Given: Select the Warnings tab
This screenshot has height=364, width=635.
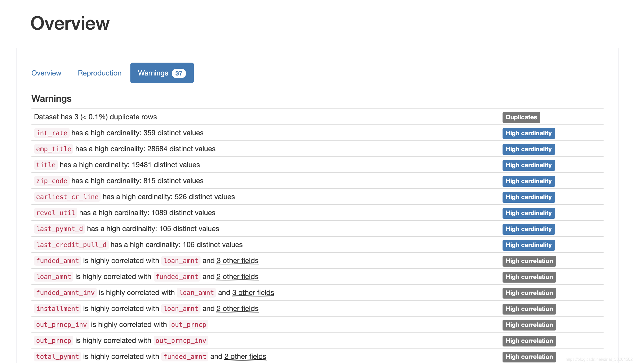Looking at the screenshot, I should click(153, 73).
